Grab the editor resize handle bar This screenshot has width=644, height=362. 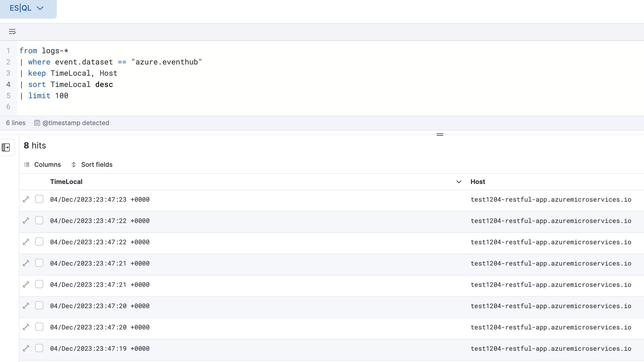pos(440,135)
